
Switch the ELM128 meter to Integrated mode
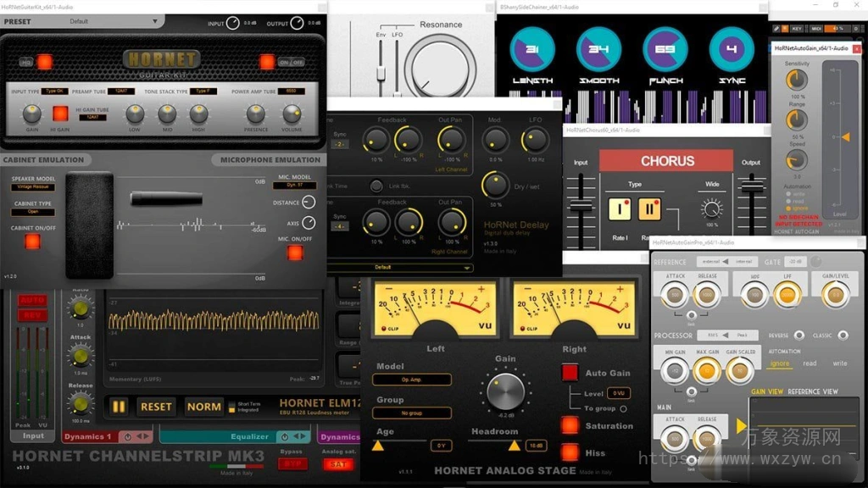[x=232, y=410]
